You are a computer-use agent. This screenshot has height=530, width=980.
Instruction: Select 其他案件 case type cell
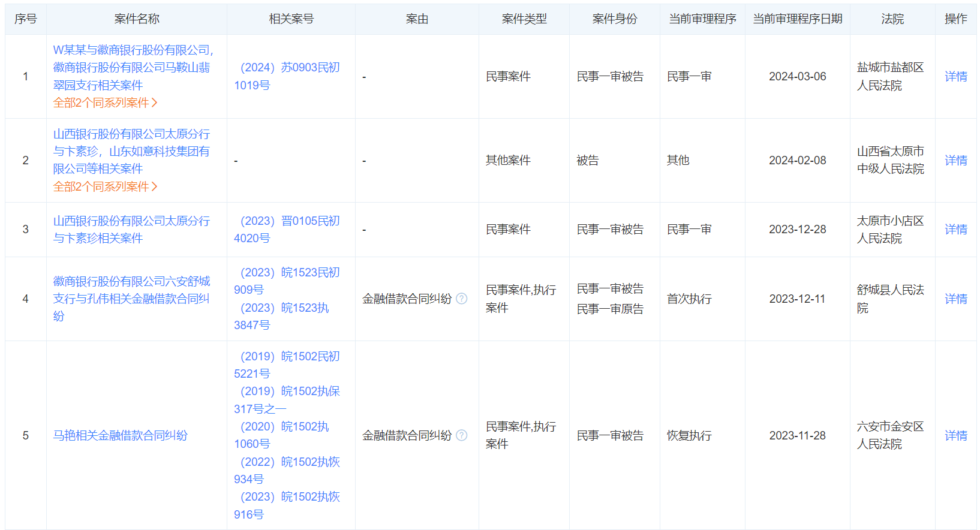(x=524, y=160)
